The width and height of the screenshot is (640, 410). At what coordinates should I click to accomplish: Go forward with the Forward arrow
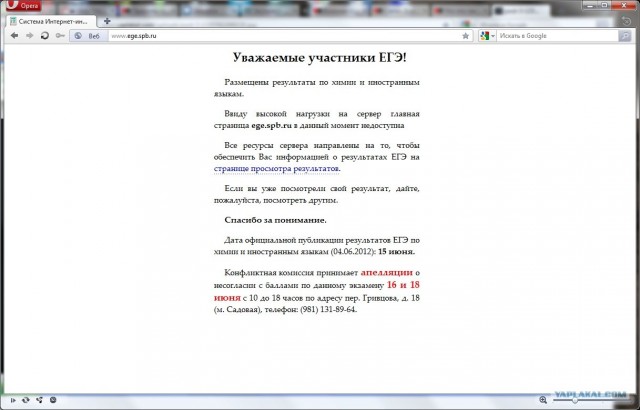29,36
